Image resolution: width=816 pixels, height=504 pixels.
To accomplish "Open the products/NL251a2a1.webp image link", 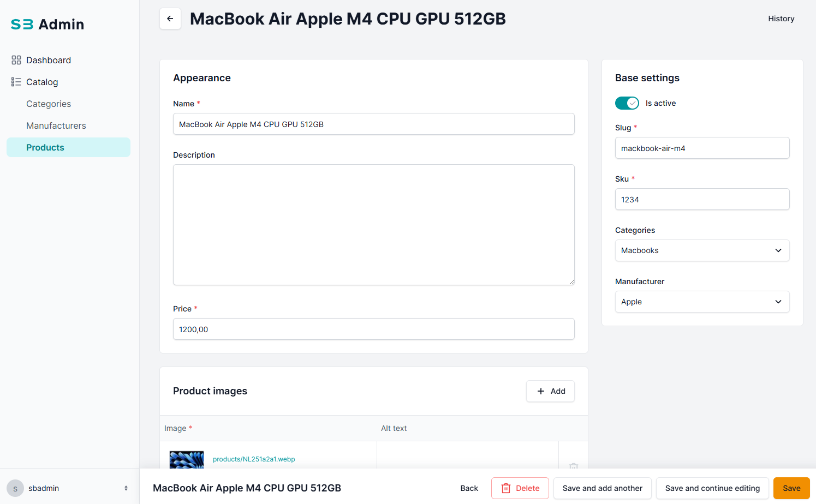I will tap(254, 459).
